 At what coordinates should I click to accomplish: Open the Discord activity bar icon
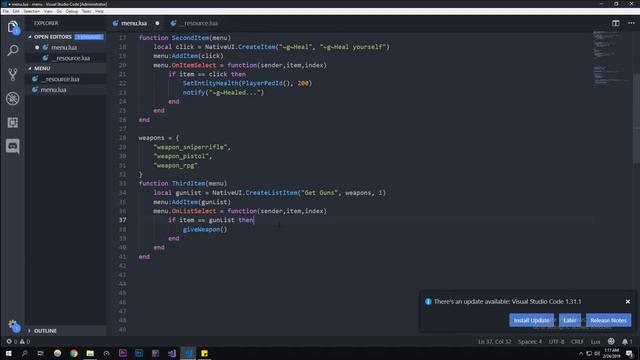(13, 146)
